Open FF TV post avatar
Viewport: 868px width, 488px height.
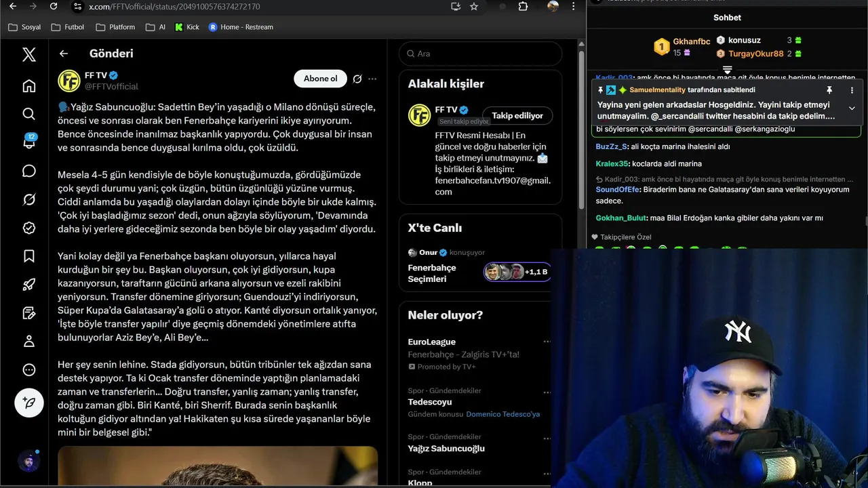69,81
